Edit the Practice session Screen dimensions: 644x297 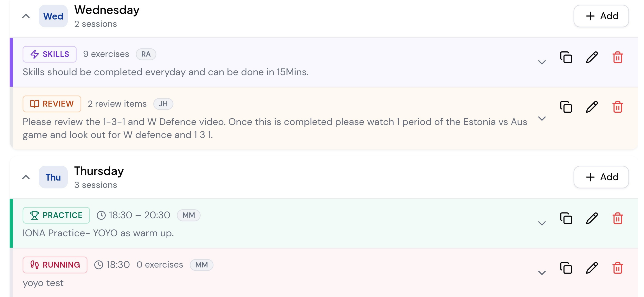click(x=592, y=218)
